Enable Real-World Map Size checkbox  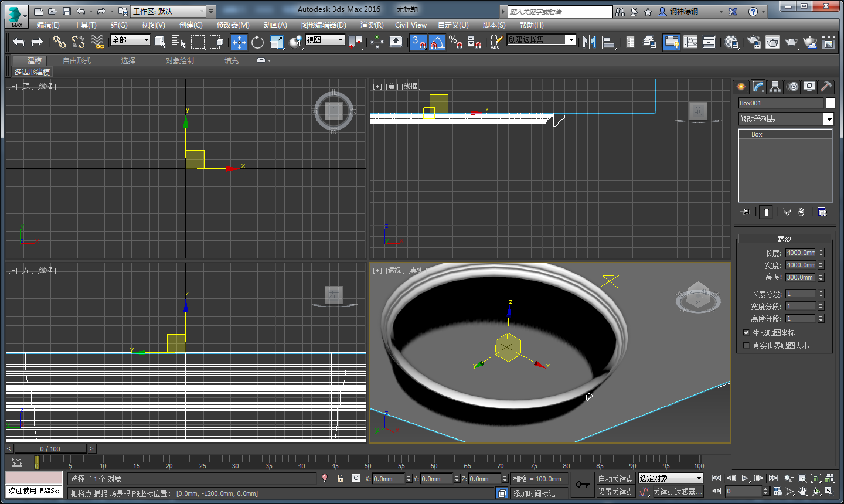click(746, 345)
